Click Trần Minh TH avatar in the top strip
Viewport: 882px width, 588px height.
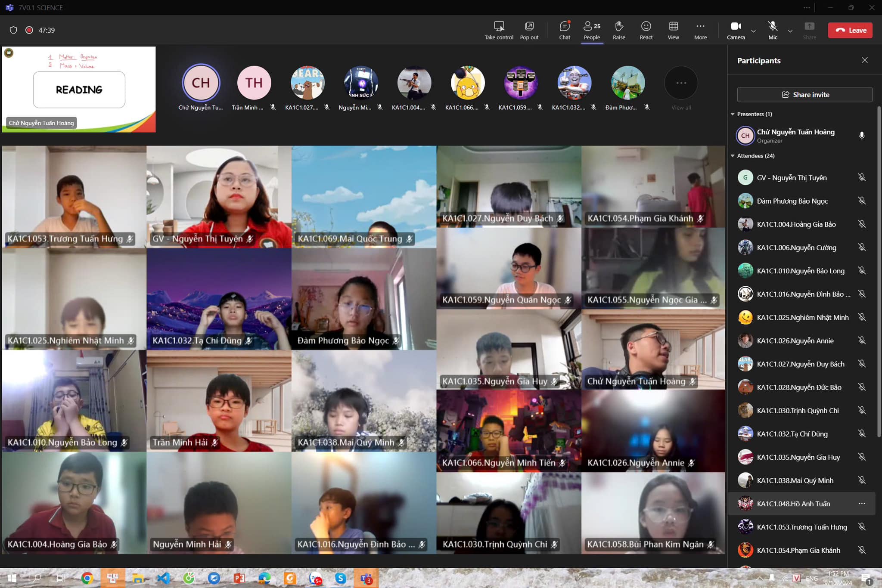254,83
